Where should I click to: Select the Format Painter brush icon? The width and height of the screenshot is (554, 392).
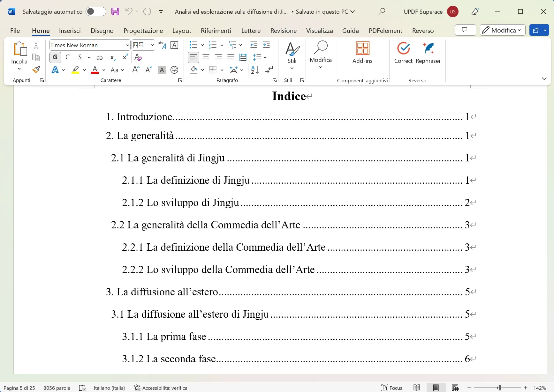pyautogui.click(x=36, y=70)
